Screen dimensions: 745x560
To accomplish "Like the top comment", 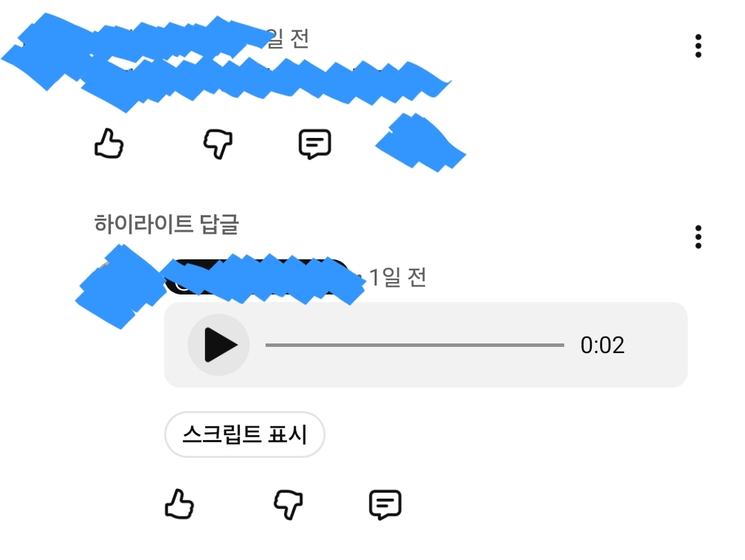I will tap(109, 143).
